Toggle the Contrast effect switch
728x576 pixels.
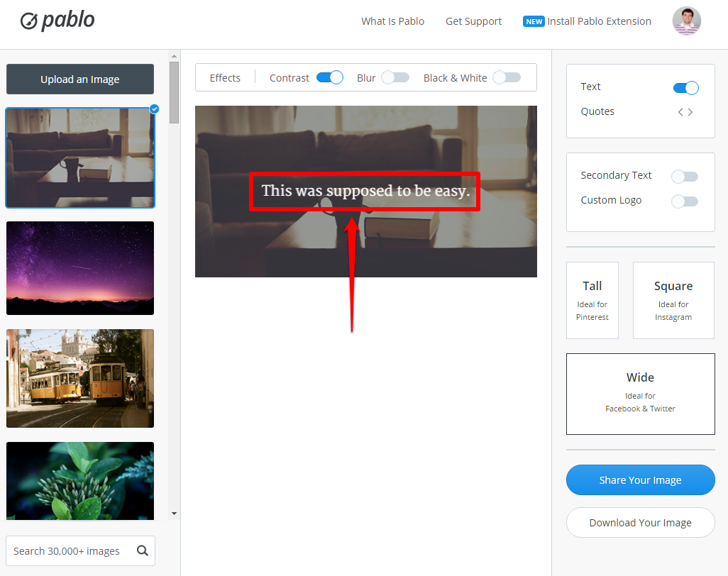point(330,77)
